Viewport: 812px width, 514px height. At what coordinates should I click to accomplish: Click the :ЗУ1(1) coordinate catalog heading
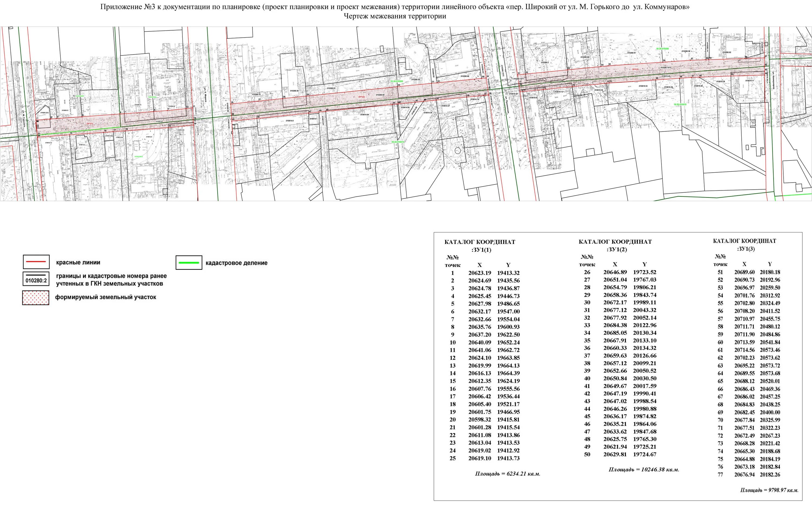click(x=481, y=250)
